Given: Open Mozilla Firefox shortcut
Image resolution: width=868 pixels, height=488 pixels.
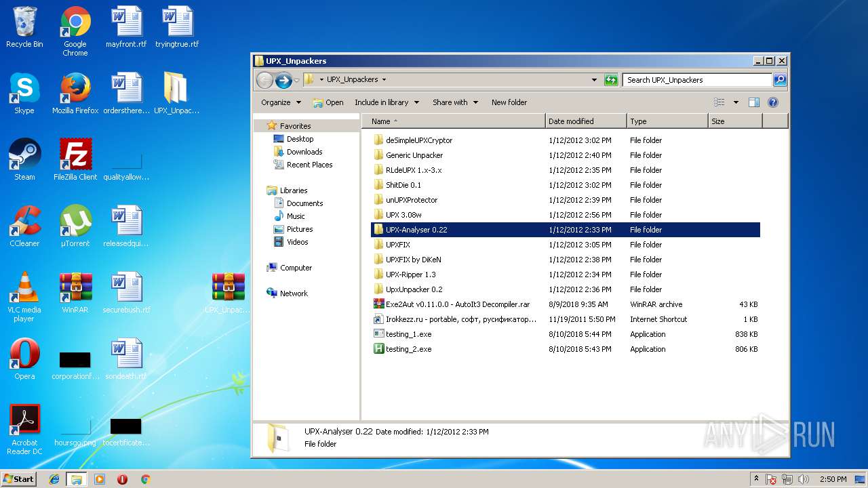Looking at the screenshot, I should click(x=75, y=94).
